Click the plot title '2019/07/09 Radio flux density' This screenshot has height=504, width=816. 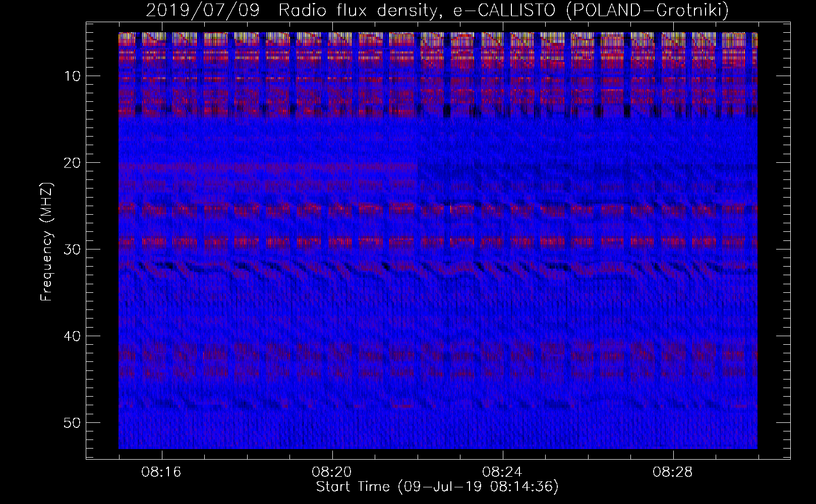tap(437, 10)
